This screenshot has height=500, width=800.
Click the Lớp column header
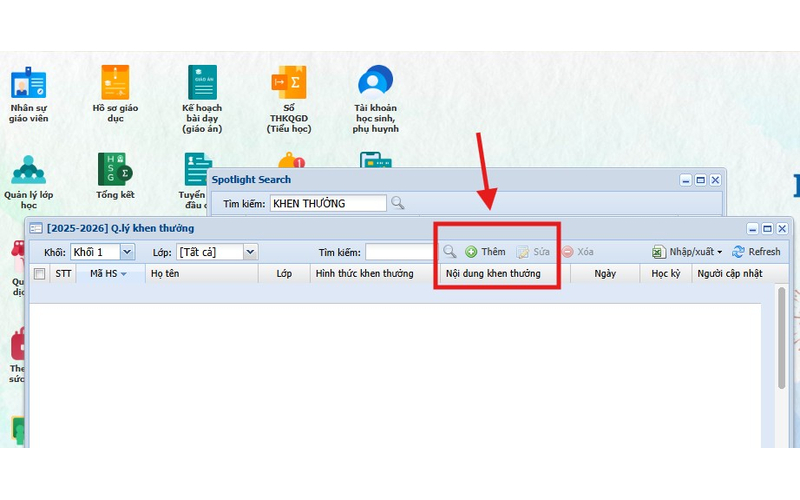click(284, 273)
